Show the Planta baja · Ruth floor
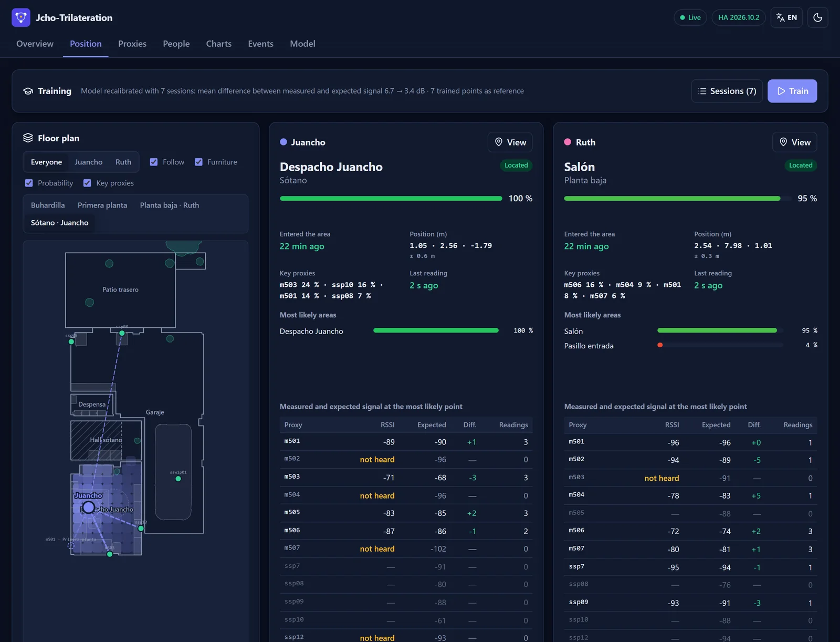The width and height of the screenshot is (840, 642). coord(170,205)
